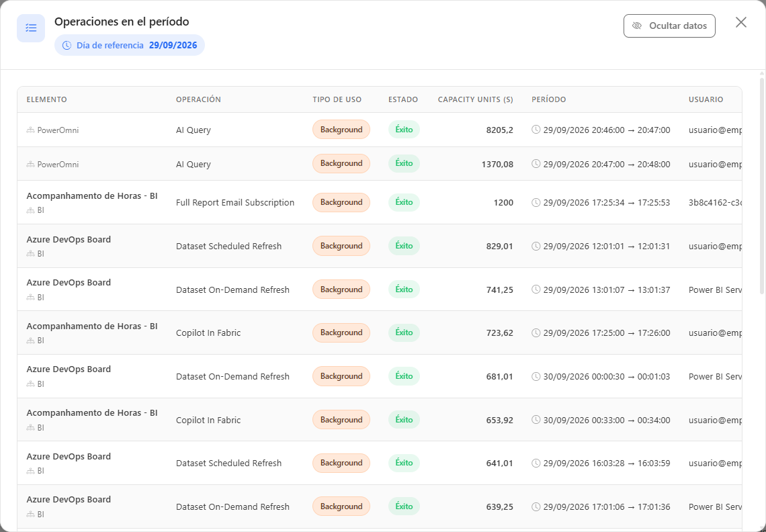This screenshot has height=532, width=766.
Task: Click the clock icon before 30/09/2026 00:00:30 period
Action: pyautogui.click(x=536, y=376)
